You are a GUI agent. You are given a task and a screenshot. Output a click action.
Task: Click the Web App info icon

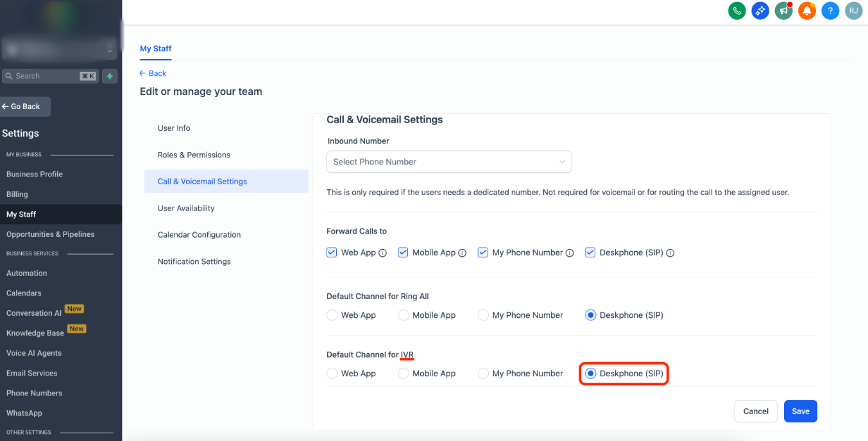tap(382, 253)
